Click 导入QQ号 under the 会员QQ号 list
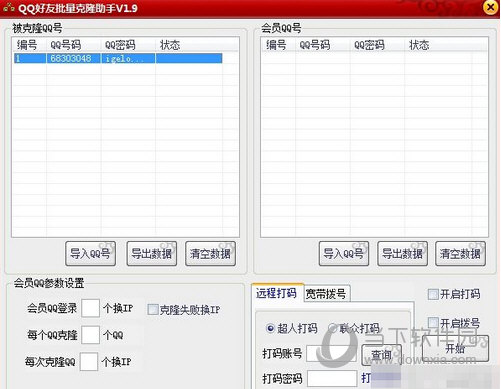 click(x=344, y=254)
